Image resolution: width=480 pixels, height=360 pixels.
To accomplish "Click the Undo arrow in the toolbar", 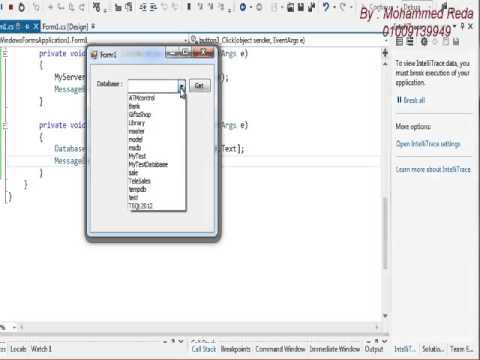I will (x=326, y=7).
